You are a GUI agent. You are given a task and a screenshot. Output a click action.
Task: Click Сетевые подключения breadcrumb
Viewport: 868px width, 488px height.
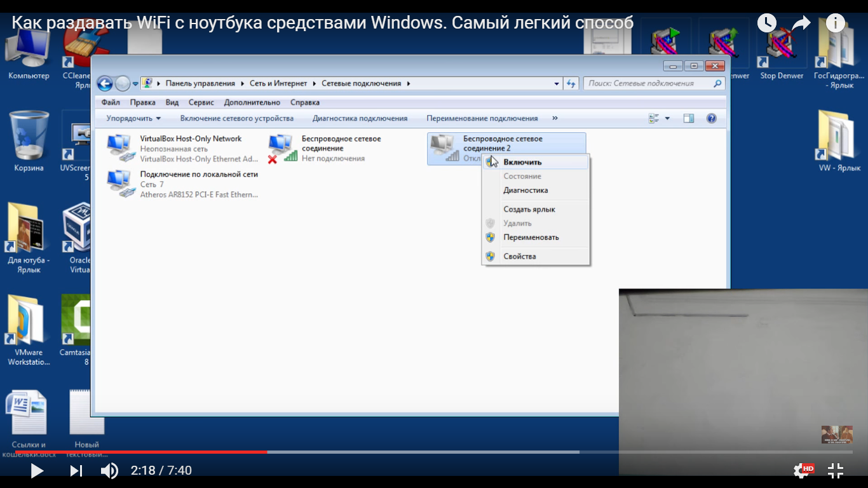[362, 83]
